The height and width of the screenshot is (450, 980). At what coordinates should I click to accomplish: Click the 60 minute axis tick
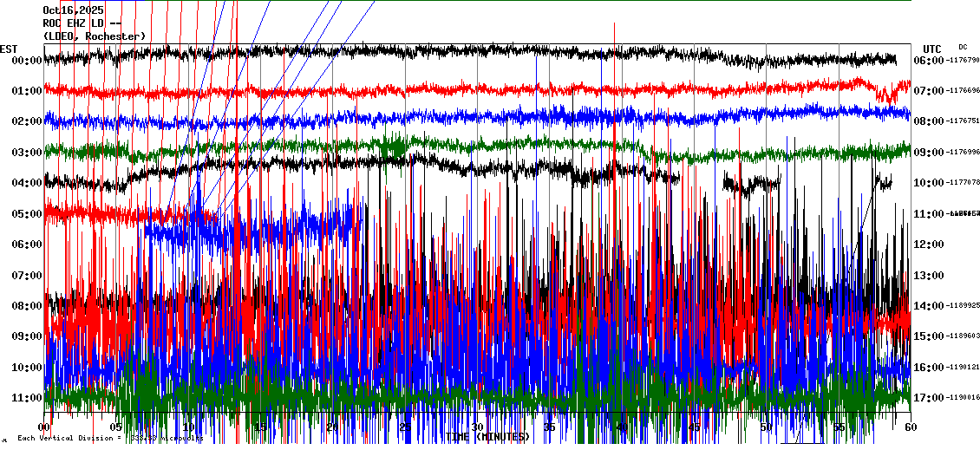910,427
